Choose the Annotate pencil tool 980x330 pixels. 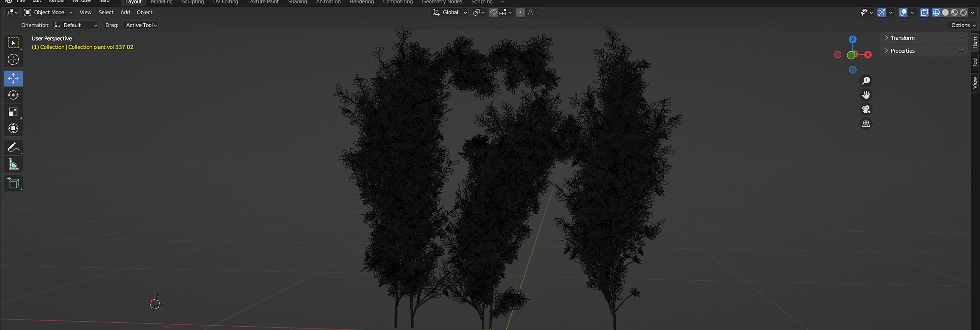click(13, 147)
